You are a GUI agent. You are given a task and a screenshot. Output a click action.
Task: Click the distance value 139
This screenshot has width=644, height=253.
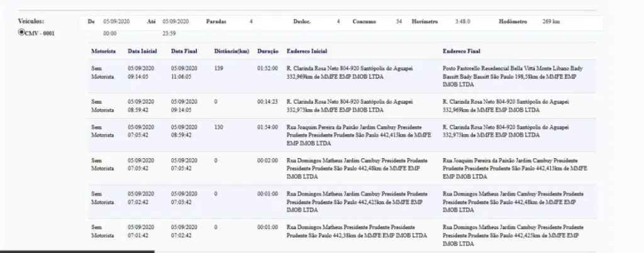218,68
